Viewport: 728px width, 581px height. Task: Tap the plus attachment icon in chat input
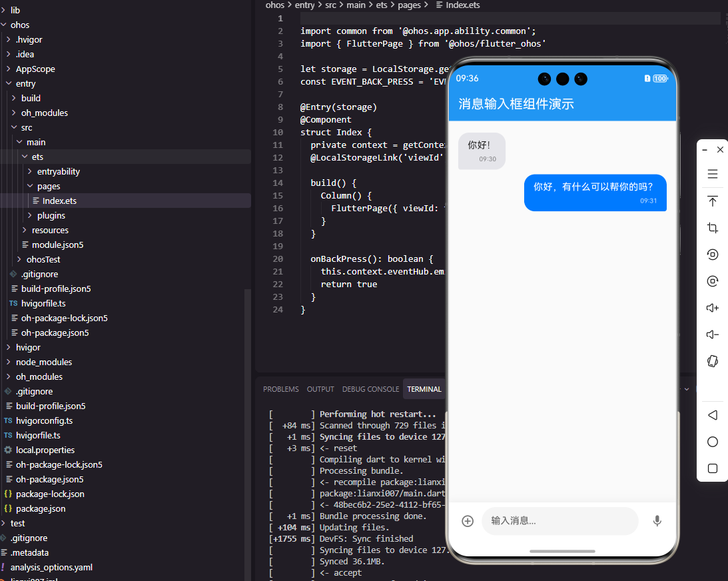[x=468, y=521]
